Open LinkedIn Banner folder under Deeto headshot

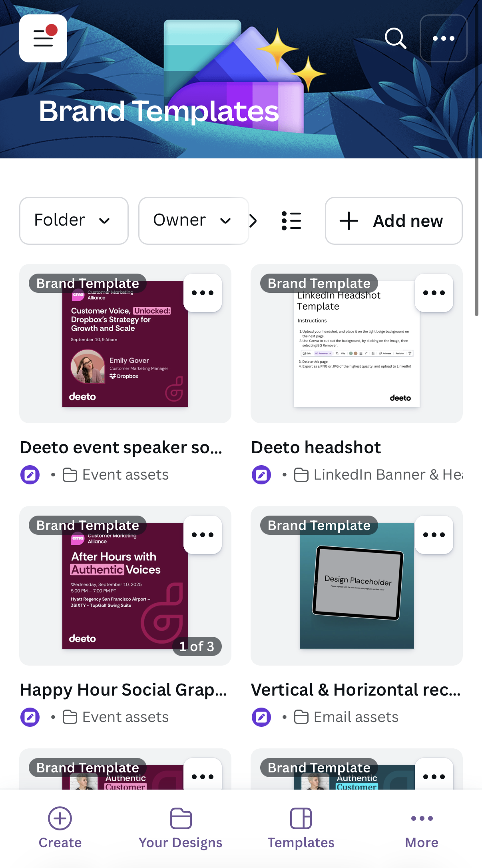[x=378, y=475]
